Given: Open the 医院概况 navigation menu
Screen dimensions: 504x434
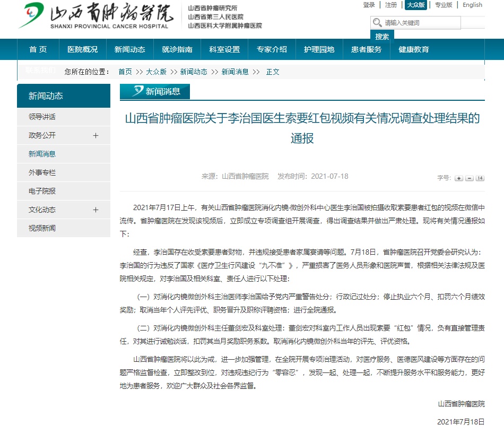Looking at the screenshot, I should pyautogui.click(x=82, y=49).
